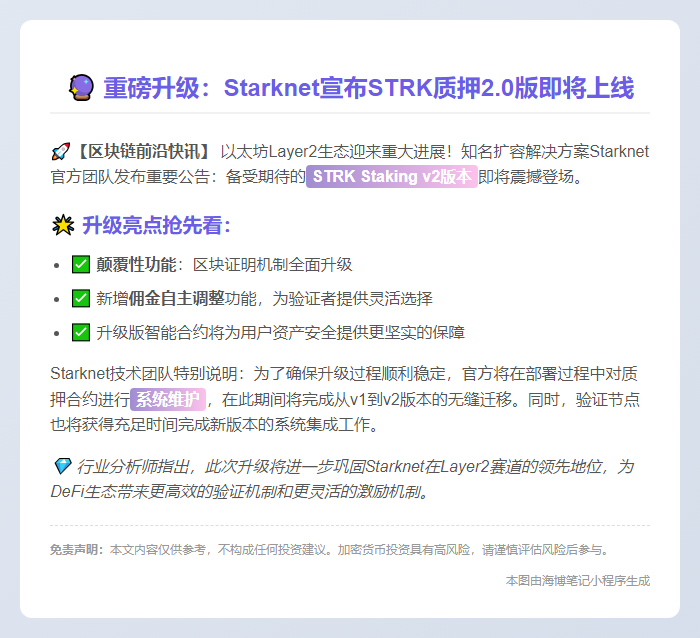Click the text 区块证明机制全面升级
700x638 pixels.
272,265
